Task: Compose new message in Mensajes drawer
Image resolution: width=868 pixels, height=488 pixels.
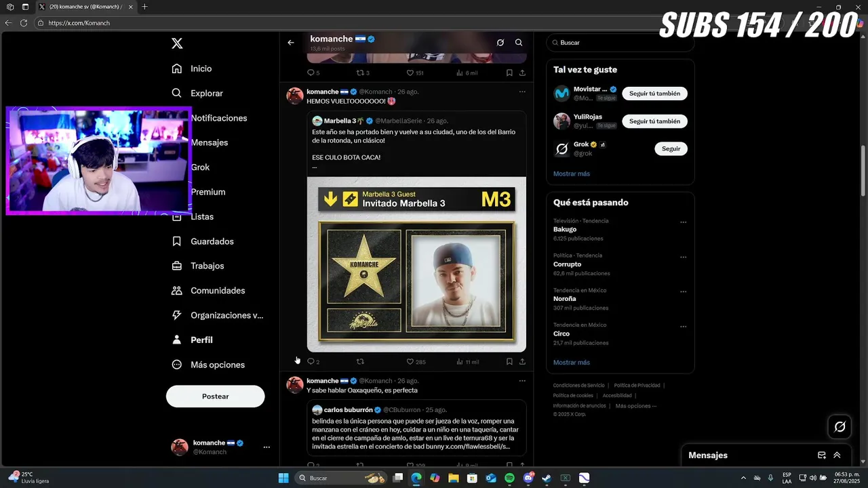Action: coord(822,455)
